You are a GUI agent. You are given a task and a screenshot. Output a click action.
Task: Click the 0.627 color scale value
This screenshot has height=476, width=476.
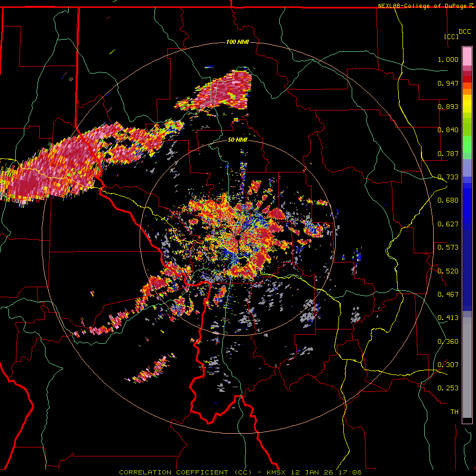448,224
